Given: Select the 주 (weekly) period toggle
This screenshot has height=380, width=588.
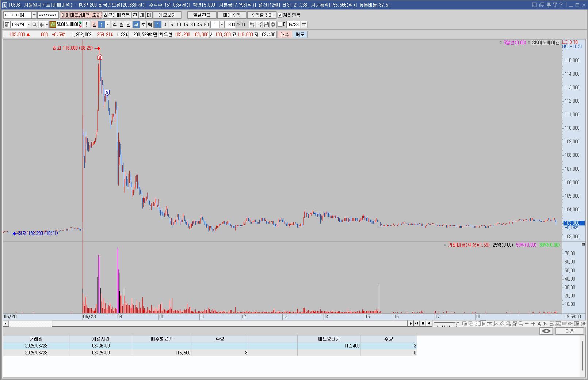Looking at the screenshot, I should click(115, 24).
